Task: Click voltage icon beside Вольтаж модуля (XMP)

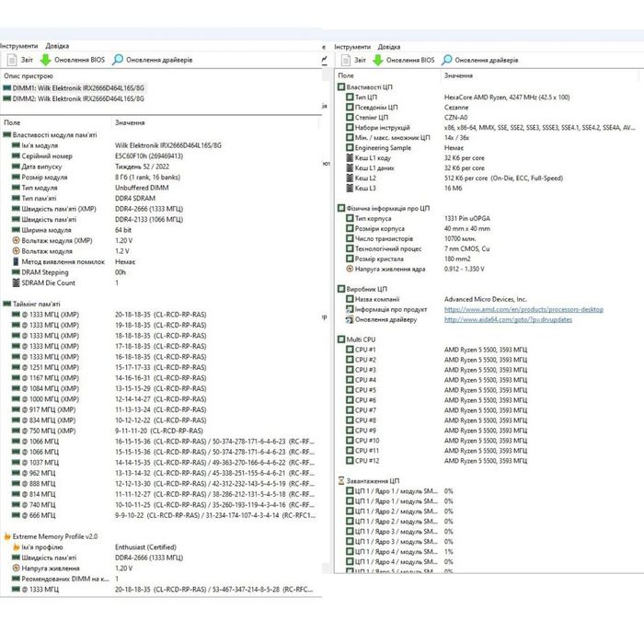Action: point(16,240)
